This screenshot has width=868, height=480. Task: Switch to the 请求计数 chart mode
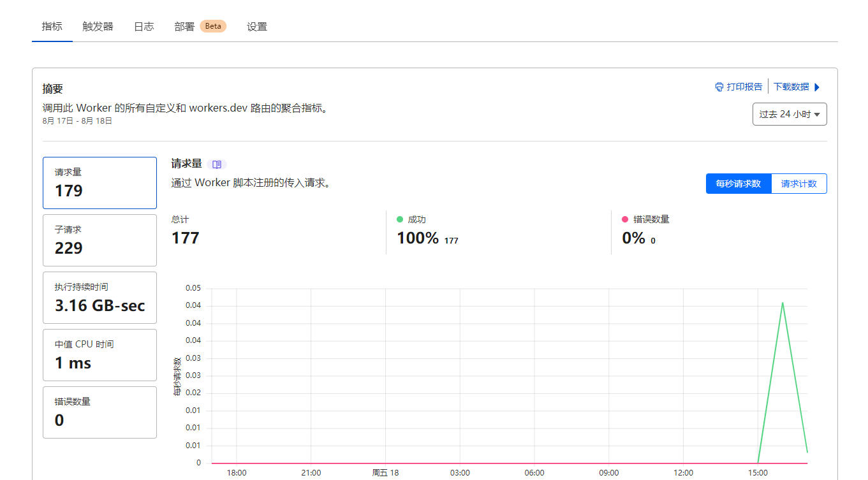pos(798,184)
